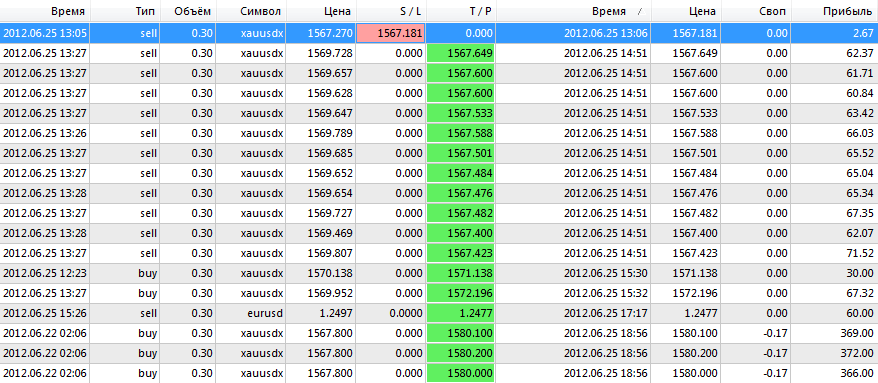The width and height of the screenshot is (878, 383).
Task: Click the Объём column header
Action: (x=188, y=11)
